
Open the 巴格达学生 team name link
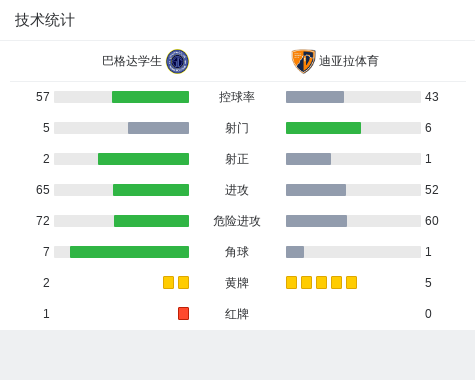(x=132, y=61)
